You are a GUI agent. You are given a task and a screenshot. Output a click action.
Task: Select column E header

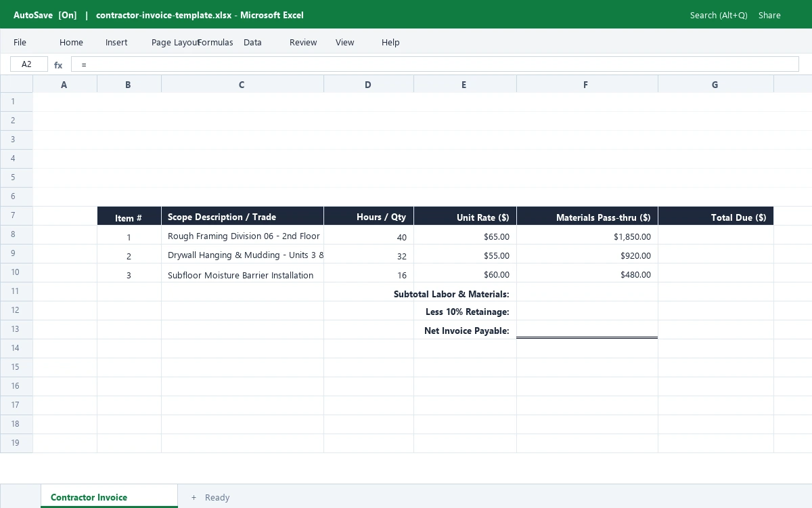[x=465, y=85]
